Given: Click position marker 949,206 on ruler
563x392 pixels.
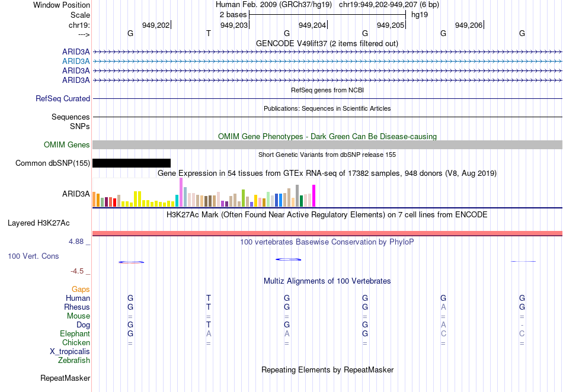Looking at the screenshot, I should 469,25.
